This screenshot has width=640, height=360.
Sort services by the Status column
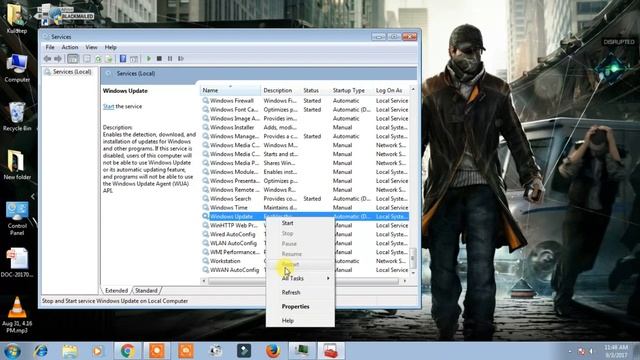point(316,90)
